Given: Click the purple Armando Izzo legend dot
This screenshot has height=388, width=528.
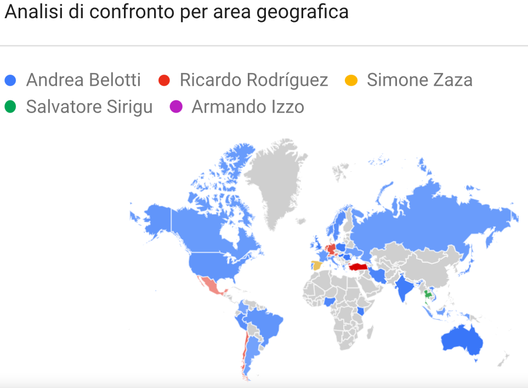Looking at the screenshot, I should click(176, 107).
